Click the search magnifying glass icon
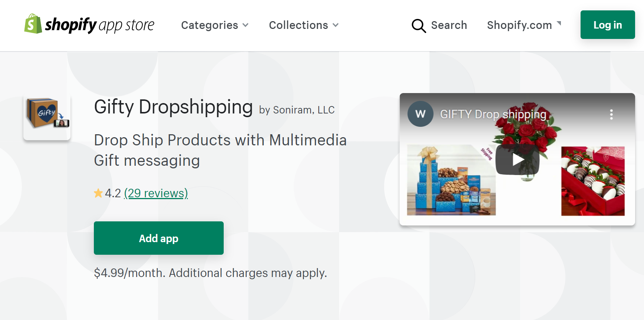Image resolution: width=644 pixels, height=320 pixels. coord(418,26)
